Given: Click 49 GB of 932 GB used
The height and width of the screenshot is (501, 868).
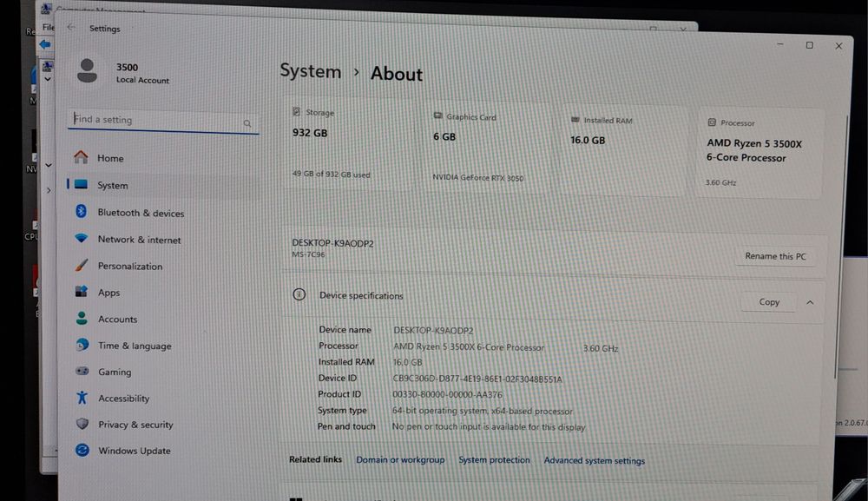Looking at the screenshot, I should click(x=331, y=174).
